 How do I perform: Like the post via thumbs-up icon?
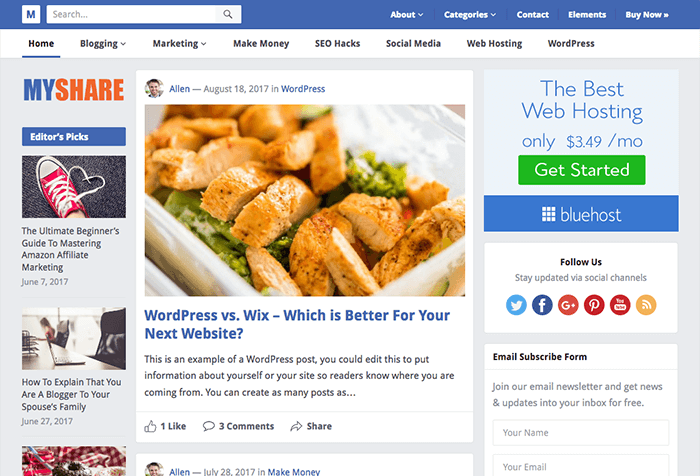pyautogui.click(x=150, y=426)
